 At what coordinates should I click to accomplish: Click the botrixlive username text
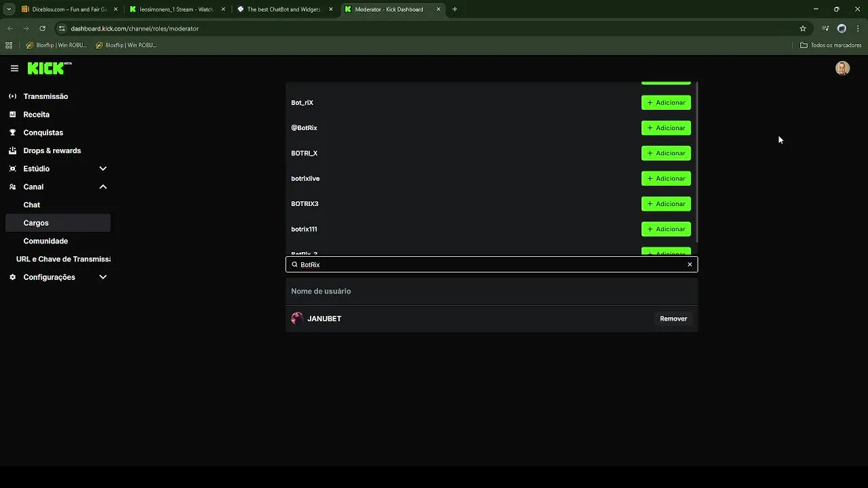tap(305, 179)
